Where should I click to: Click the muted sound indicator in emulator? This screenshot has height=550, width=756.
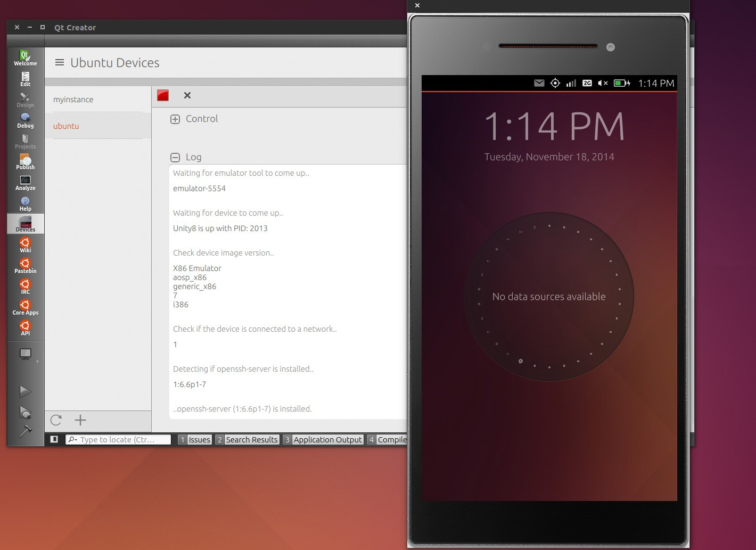pyautogui.click(x=603, y=83)
